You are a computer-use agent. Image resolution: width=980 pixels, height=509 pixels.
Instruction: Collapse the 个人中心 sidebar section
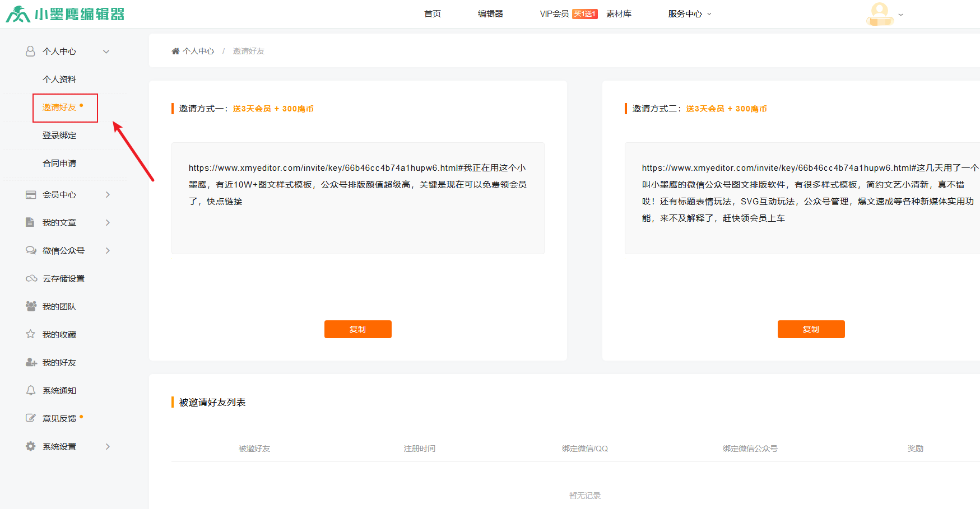click(x=106, y=52)
